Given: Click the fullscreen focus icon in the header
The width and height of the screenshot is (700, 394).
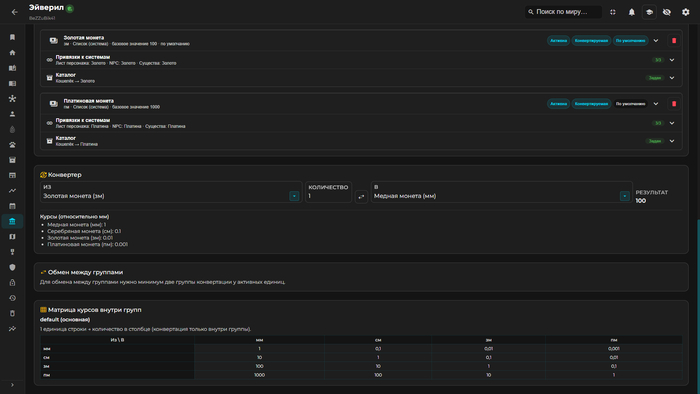Looking at the screenshot, I should point(613,12).
